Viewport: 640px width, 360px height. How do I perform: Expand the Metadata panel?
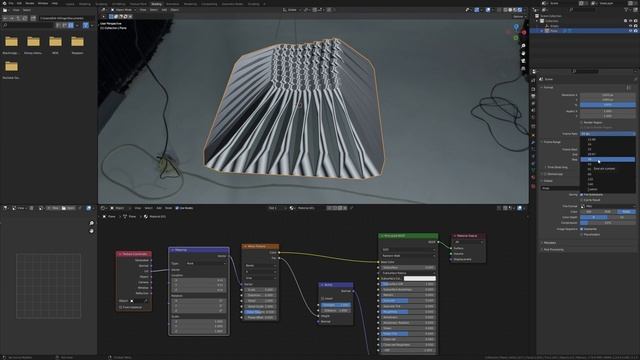(550, 243)
